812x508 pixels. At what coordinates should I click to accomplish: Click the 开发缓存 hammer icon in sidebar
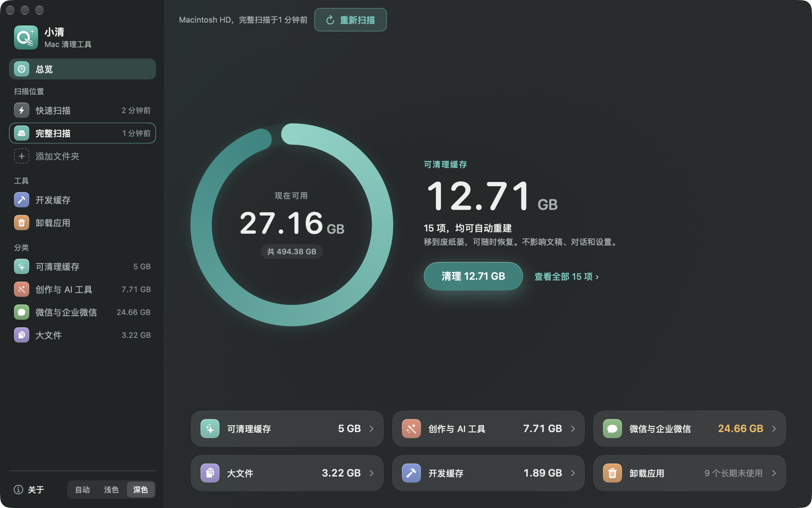22,200
